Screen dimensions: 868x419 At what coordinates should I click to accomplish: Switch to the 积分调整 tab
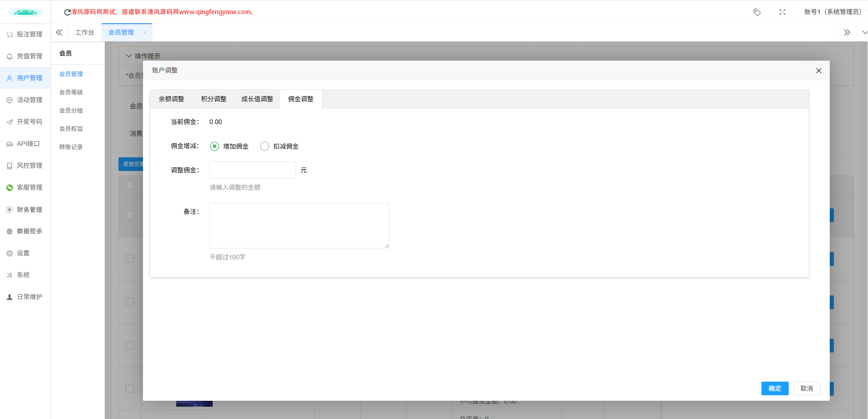(214, 99)
